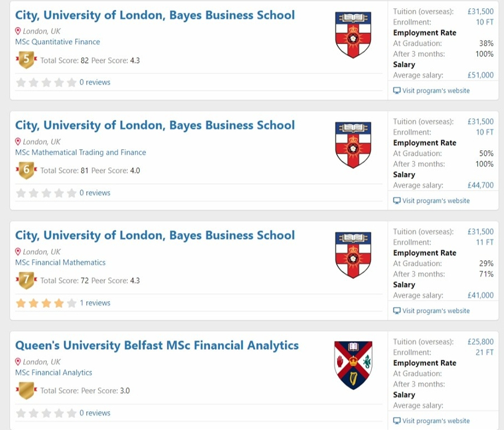The image size is (504, 430).
Task: Click the £44,700 average salary value
Action: (x=481, y=185)
